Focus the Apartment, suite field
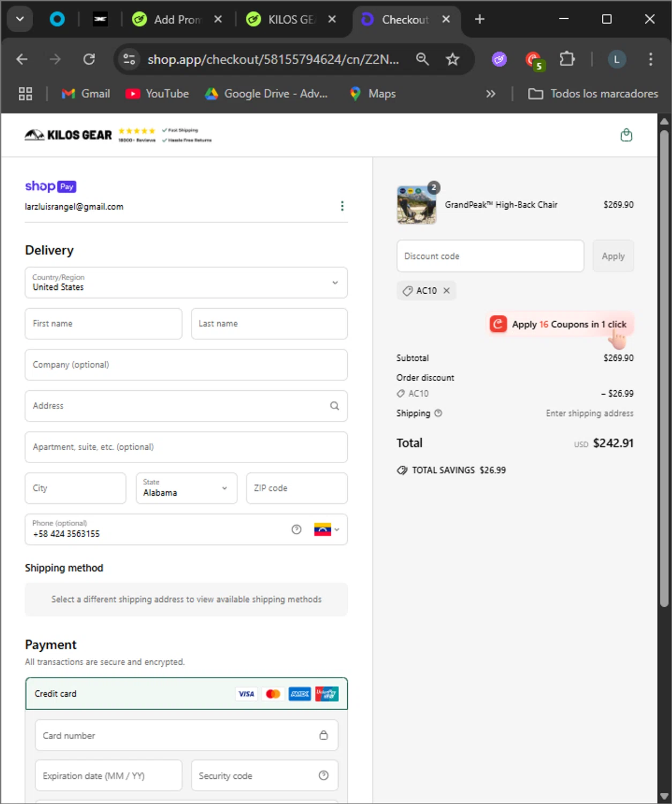 click(186, 447)
